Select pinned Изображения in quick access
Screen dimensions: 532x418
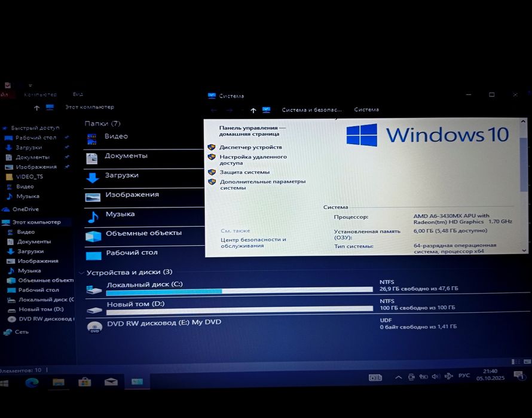tap(36, 167)
